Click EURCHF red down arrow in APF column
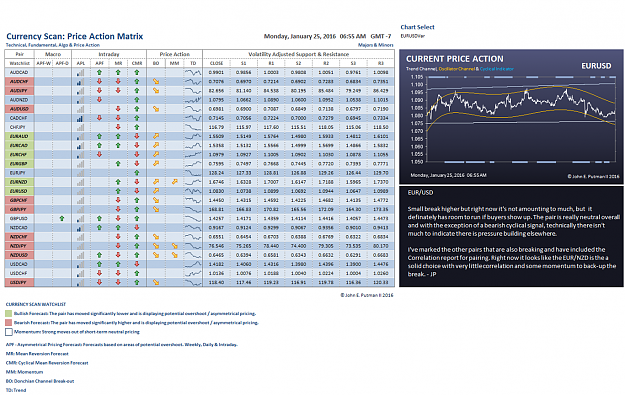The height and width of the screenshot is (395, 625). tap(99, 154)
